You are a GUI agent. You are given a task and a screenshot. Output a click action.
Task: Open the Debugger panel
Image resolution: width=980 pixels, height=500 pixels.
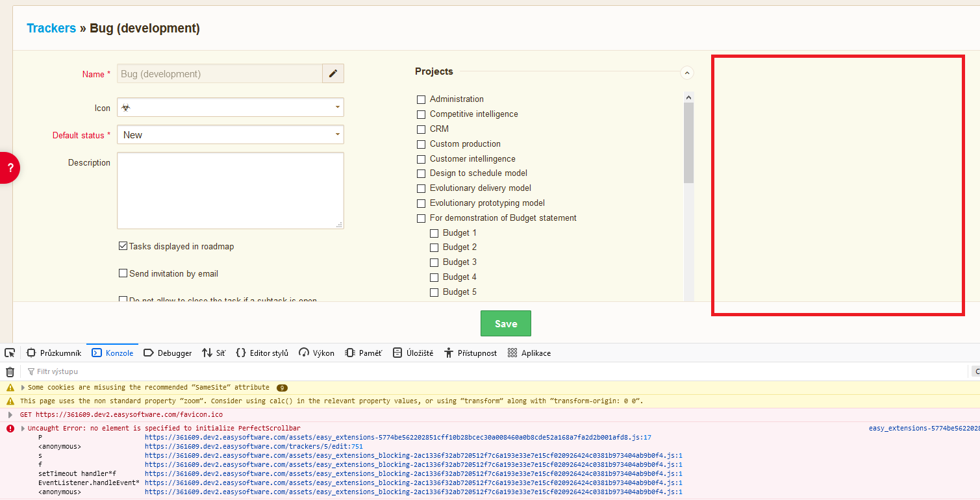pos(168,353)
